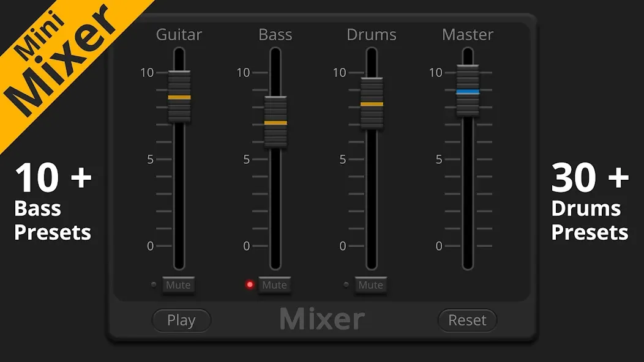644x362 pixels.
Task: Click the 30+ Drums Presets text
Action: [x=590, y=201]
